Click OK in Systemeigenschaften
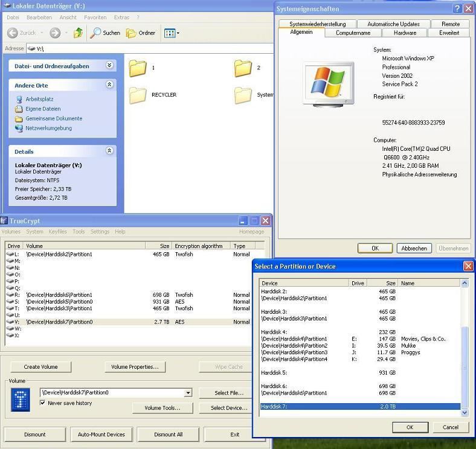 (x=375, y=249)
